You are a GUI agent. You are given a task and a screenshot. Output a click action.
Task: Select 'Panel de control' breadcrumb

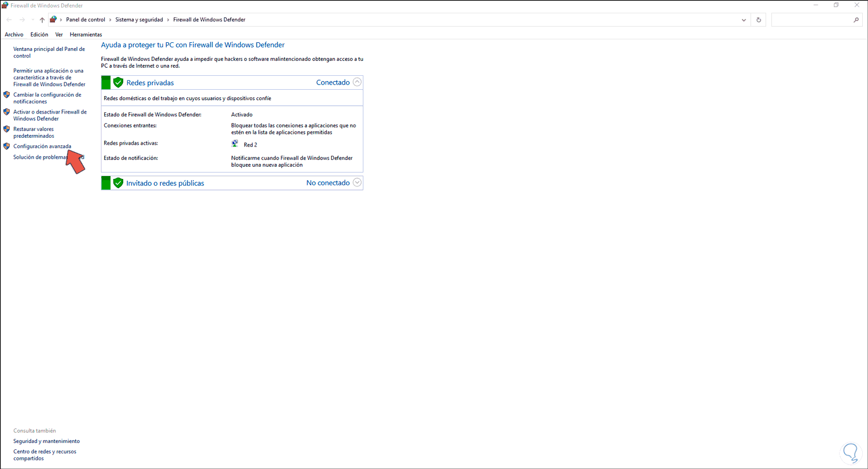coord(86,20)
